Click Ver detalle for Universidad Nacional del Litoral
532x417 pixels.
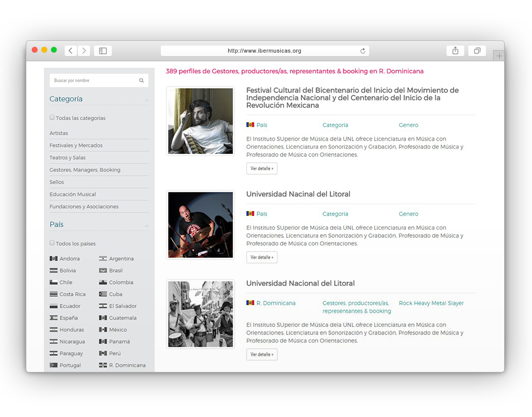pos(262,355)
